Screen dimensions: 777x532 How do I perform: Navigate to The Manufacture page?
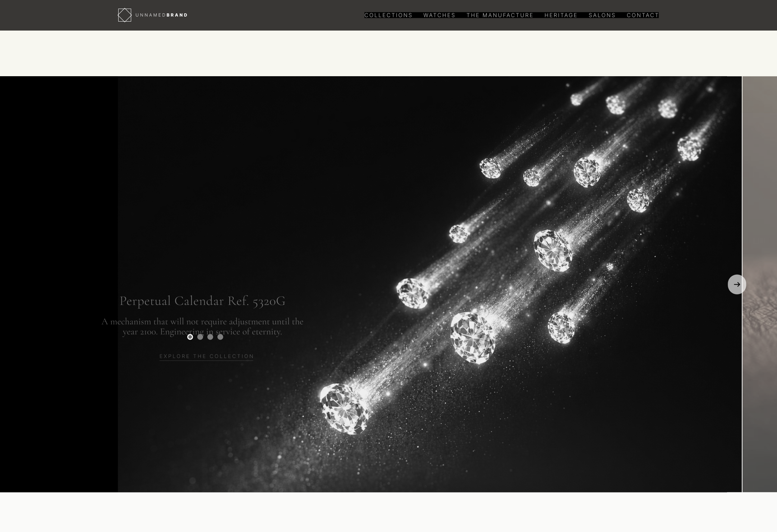click(500, 15)
